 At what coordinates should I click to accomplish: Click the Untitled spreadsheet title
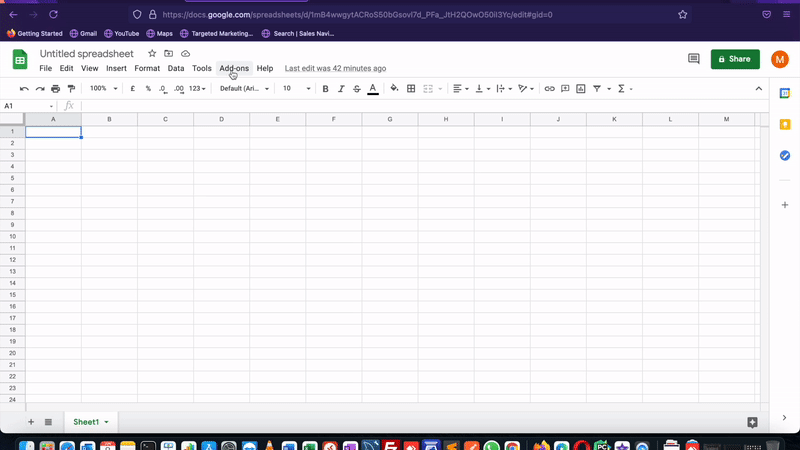(87, 54)
